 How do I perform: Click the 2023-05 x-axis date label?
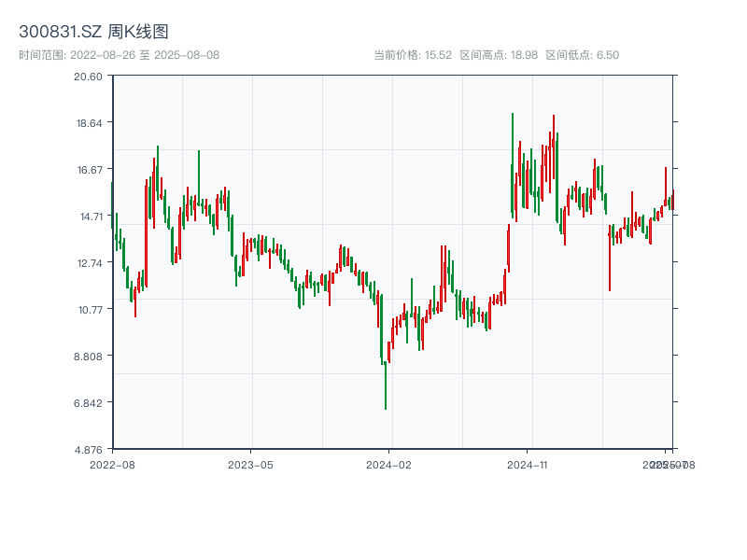250,464
